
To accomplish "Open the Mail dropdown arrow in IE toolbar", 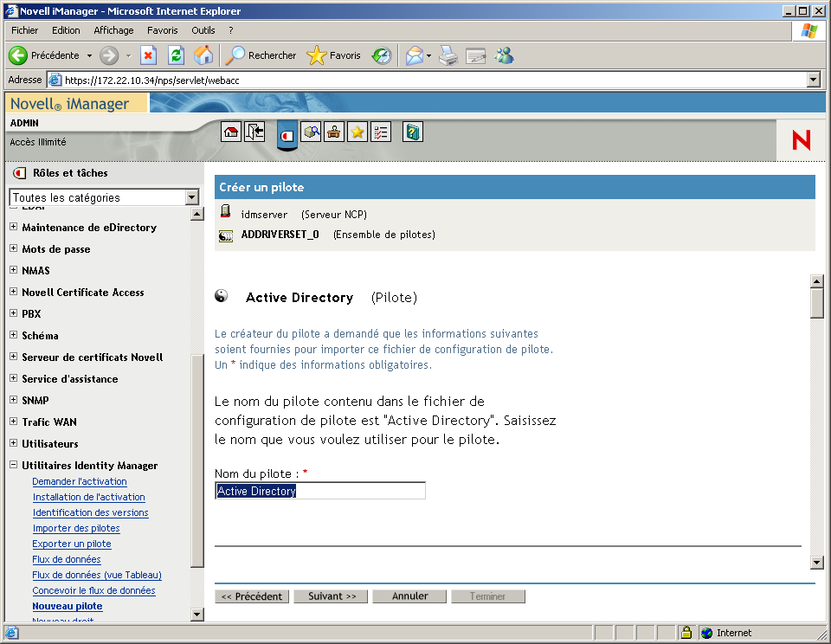I will (x=427, y=55).
